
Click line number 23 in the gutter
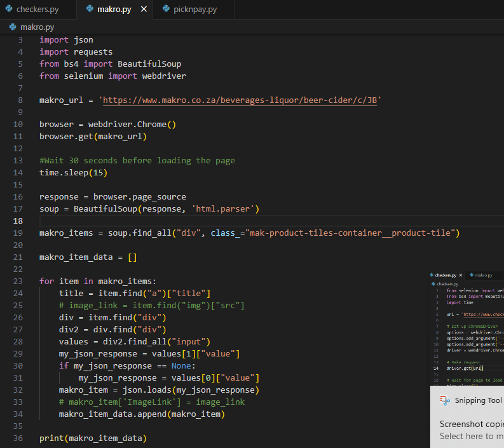click(18, 282)
